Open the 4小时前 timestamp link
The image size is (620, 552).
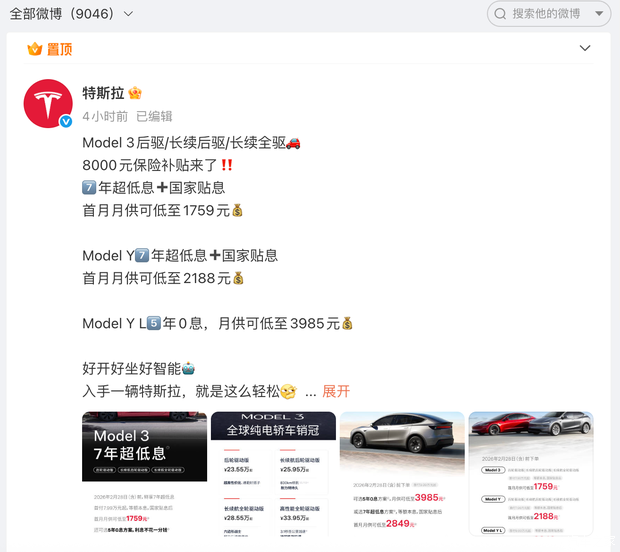point(105,116)
